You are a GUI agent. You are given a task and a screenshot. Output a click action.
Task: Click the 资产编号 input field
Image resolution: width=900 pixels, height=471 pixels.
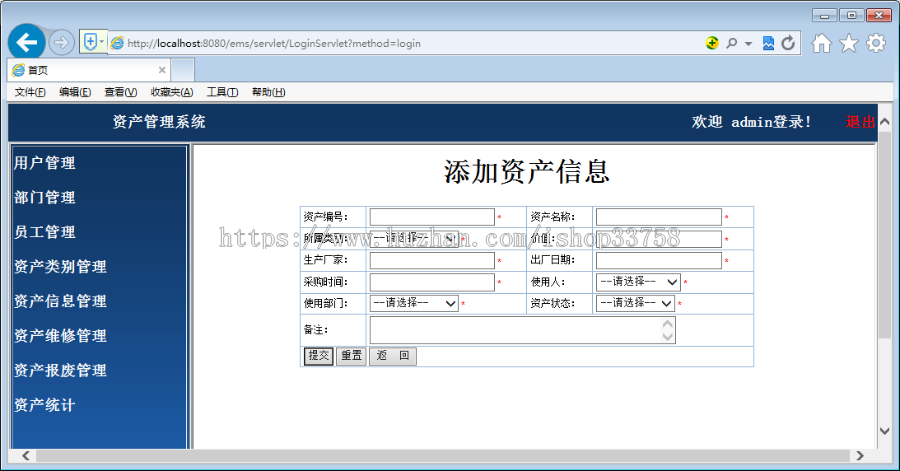(432, 217)
